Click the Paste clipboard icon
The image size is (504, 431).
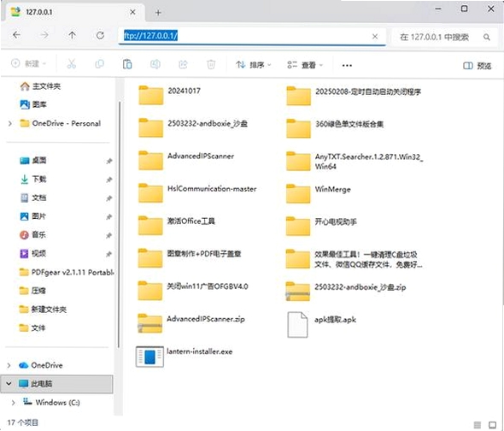(x=127, y=64)
